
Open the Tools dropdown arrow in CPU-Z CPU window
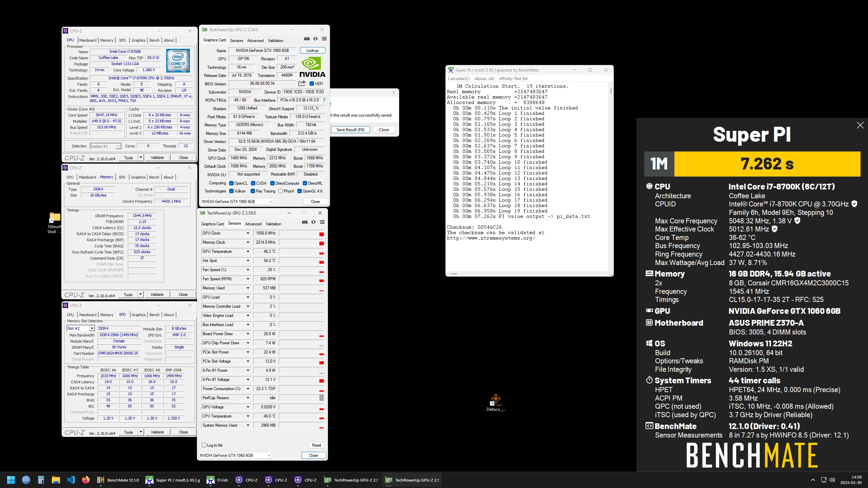pyautogui.click(x=141, y=158)
